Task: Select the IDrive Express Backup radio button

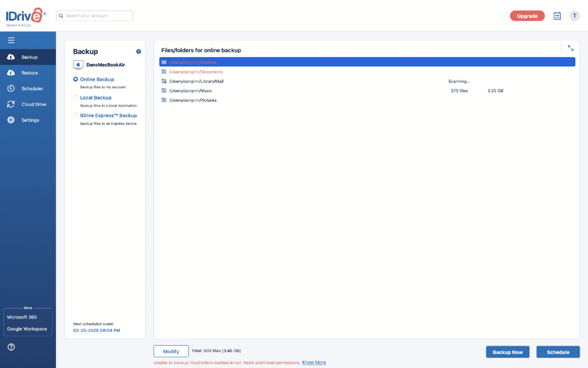Action: point(75,115)
